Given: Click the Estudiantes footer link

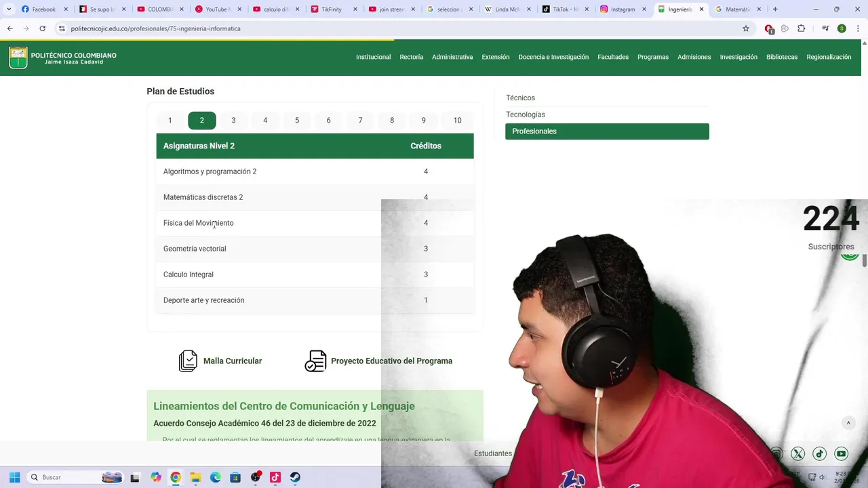Looking at the screenshot, I should point(493,453).
